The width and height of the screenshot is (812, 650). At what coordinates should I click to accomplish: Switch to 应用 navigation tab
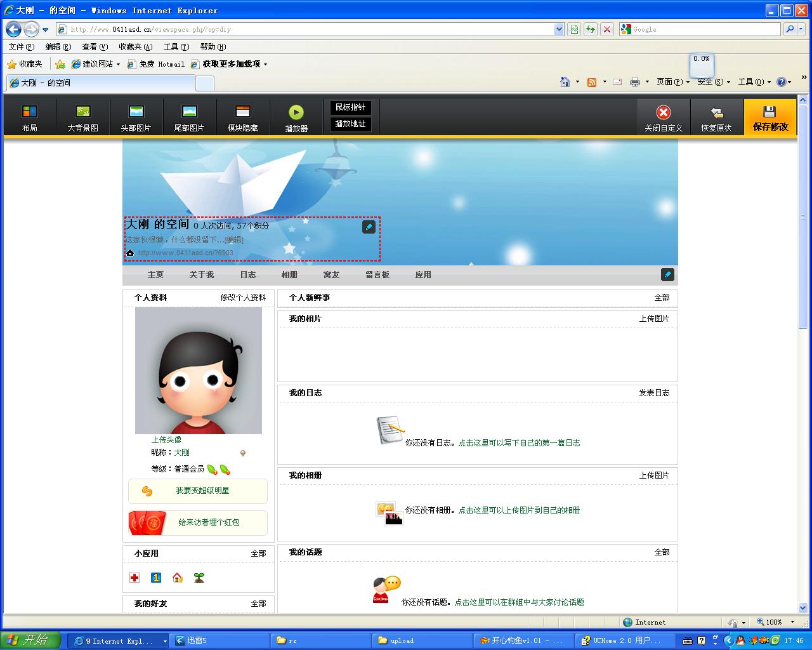[x=423, y=275]
